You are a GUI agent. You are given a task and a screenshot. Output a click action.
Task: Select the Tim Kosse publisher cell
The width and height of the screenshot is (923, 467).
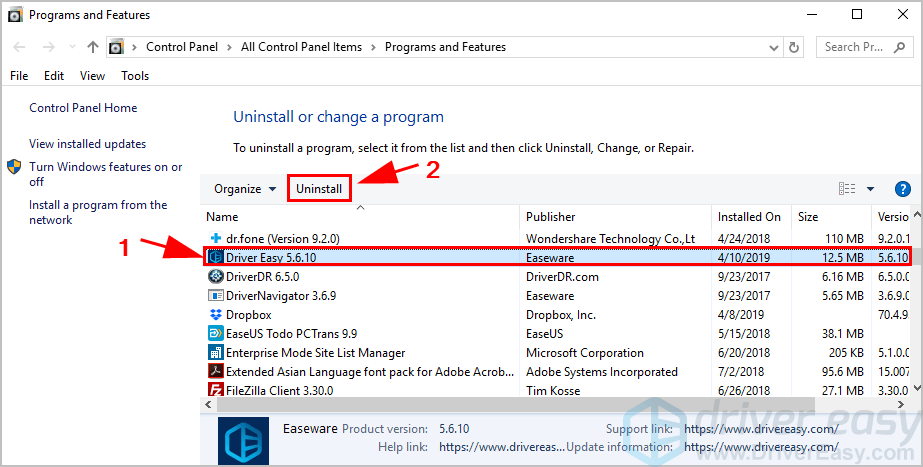[x=553, y=390]
